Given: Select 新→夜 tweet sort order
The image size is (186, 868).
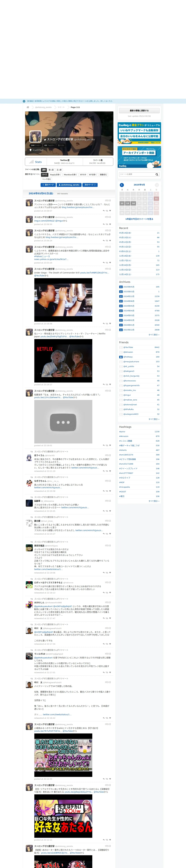Looking at the screenshot, I should (x=51, y=170).
